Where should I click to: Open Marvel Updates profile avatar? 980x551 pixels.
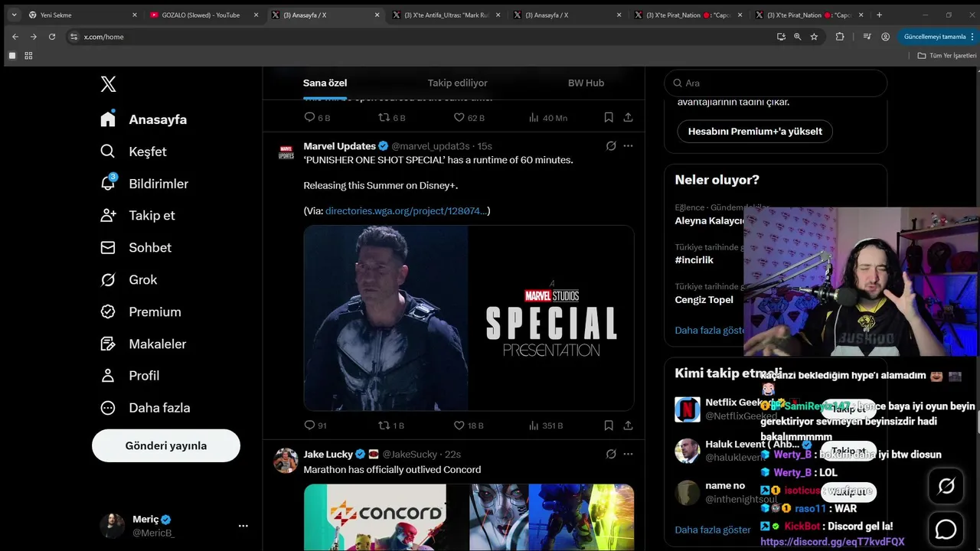coord(286,152)
